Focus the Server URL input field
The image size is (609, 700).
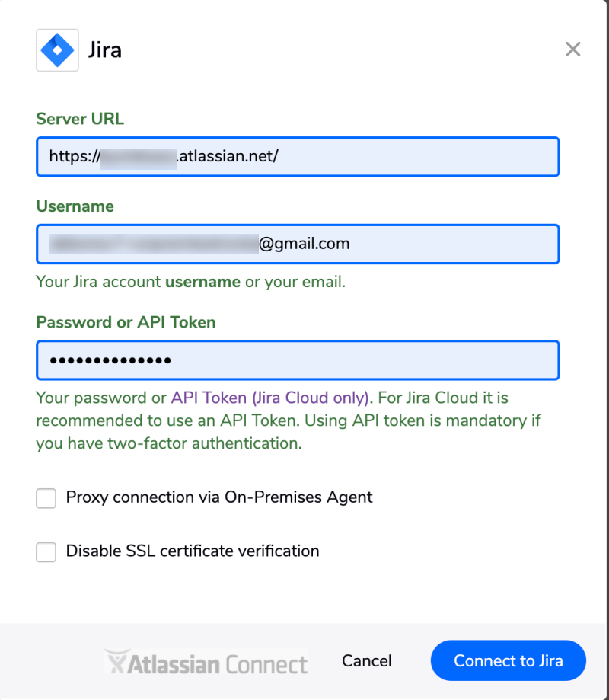point(298,157)
